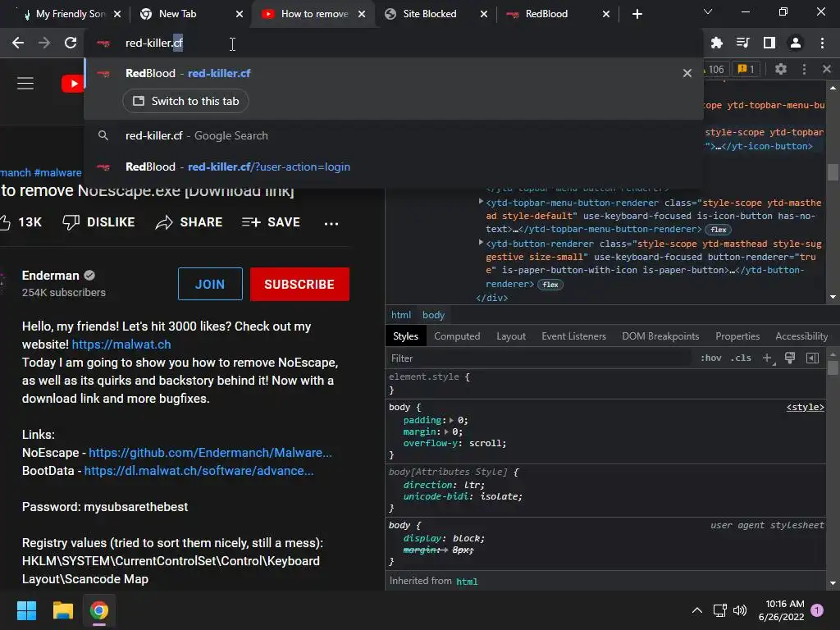Reload the current page
840x630 pixels.
click(71, 43)
